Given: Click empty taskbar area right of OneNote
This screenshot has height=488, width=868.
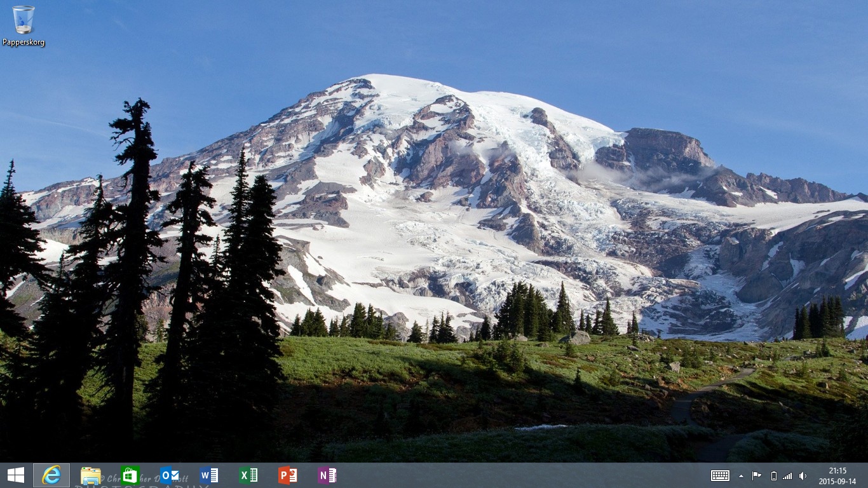Looking at the screenshot, I should coord(508,475).
